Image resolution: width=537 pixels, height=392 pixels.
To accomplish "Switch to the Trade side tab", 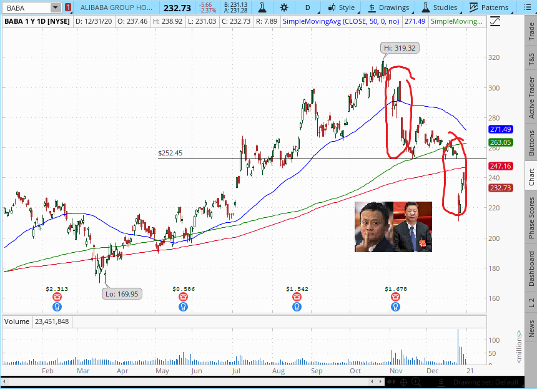I will click(531, 31).
